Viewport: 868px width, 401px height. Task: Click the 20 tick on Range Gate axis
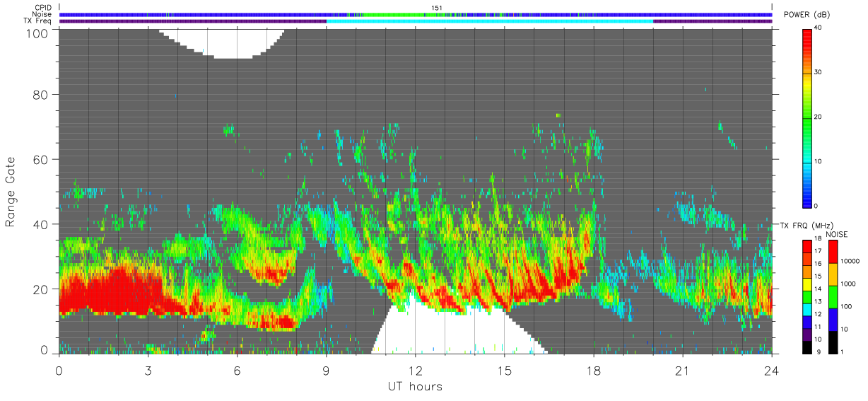click(x=41, y=289)
